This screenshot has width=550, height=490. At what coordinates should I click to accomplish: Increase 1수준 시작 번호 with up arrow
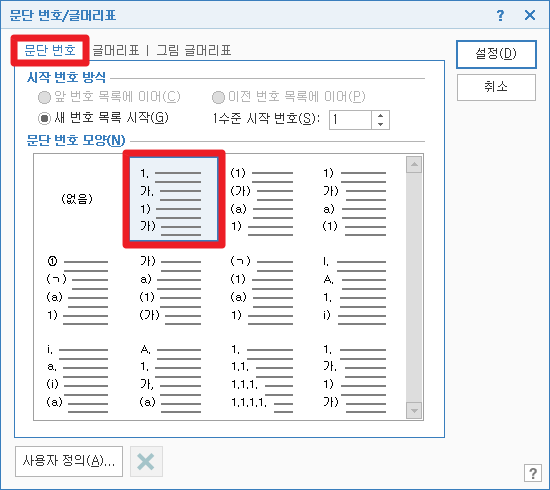tap(380, 115)
